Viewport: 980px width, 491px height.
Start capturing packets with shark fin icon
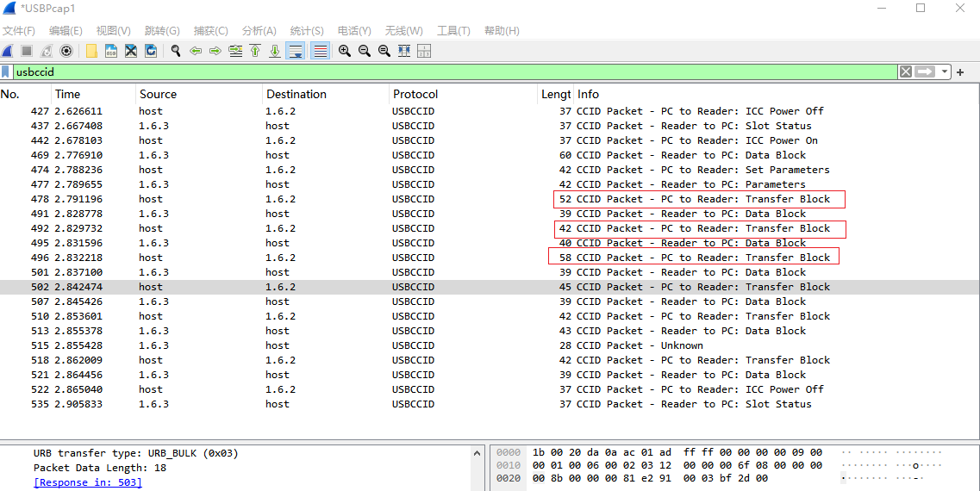click(8, 51)
